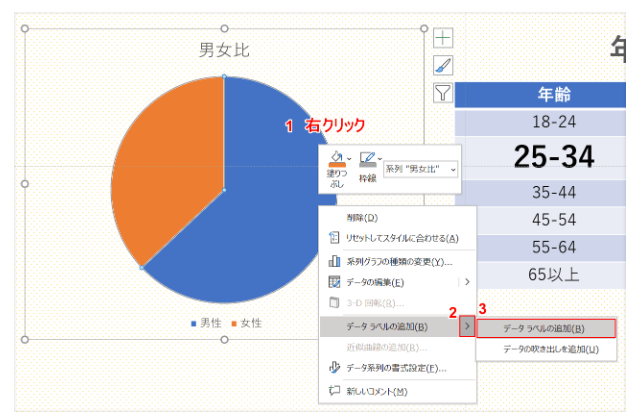Expand the データの編集 submenu arrow

click(466, 282)
